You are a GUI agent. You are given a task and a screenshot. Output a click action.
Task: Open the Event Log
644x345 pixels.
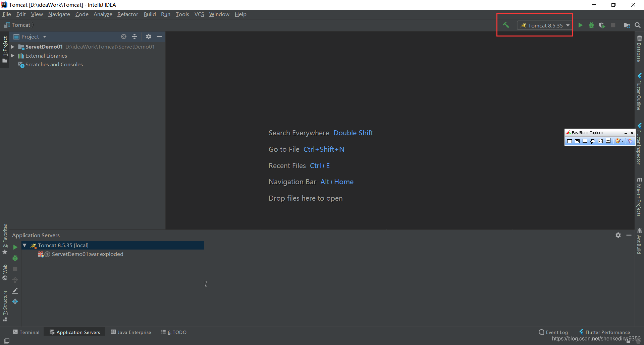[553, 332]
